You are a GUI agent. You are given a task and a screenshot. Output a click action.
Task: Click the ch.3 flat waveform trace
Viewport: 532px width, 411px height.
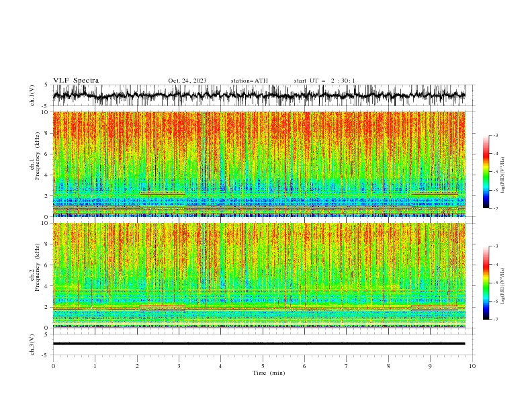tap(259, 344)
